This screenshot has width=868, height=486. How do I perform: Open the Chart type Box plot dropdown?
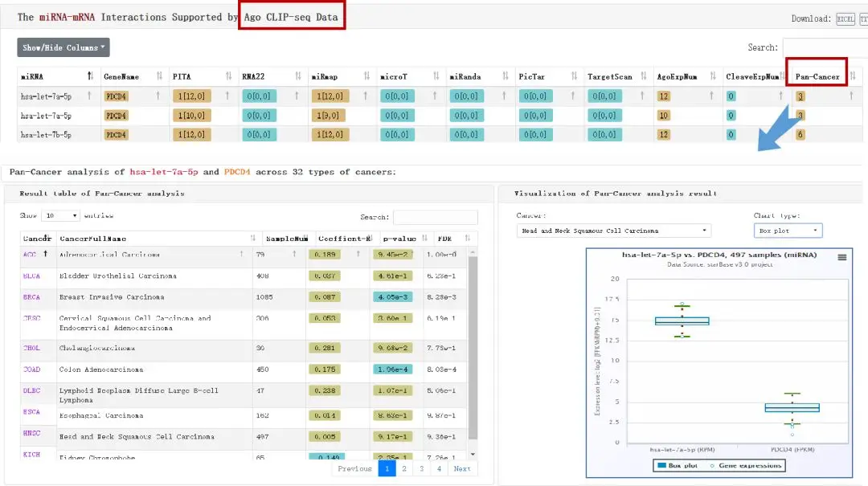(788, 231)
